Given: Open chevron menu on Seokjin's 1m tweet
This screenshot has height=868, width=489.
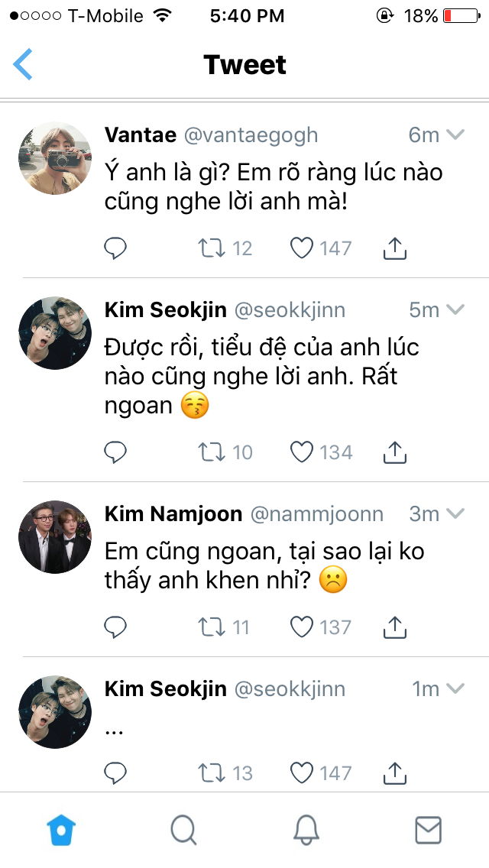Looking at the screenshot, I should (x=455, y=688).
